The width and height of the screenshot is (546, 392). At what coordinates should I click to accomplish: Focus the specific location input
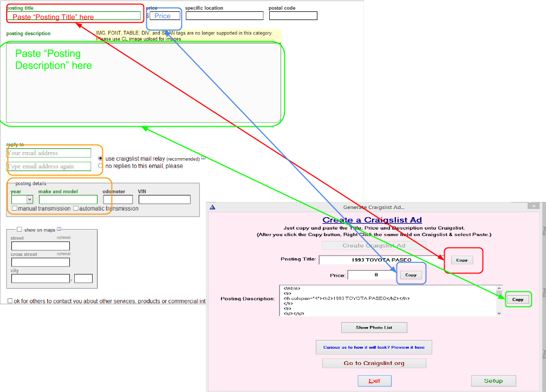pos(225,16)
